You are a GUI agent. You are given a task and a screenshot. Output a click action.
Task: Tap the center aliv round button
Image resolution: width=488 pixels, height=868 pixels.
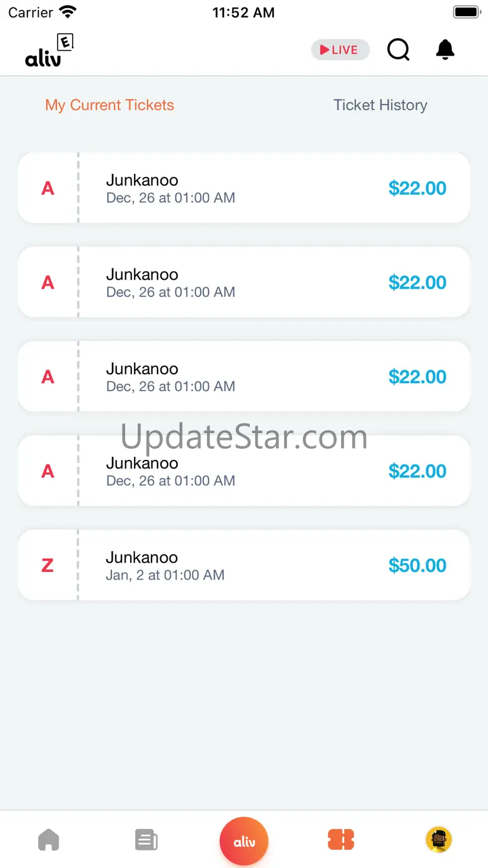[x=244, y=842]
